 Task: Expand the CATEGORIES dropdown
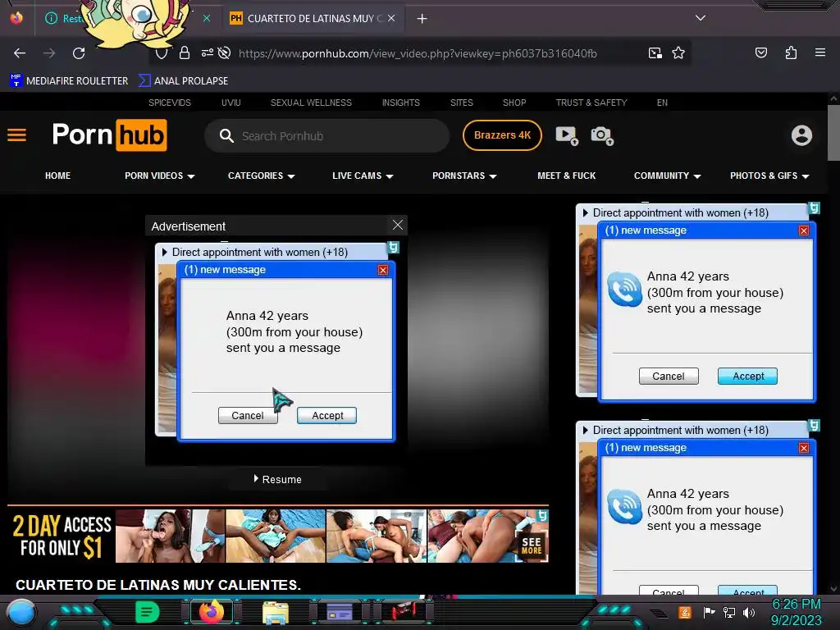click(x=262, y=176)
